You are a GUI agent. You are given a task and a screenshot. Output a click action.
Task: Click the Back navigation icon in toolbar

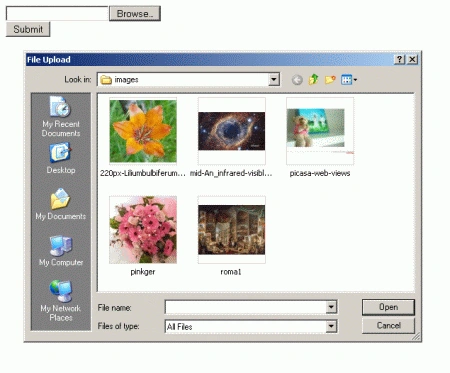(x=297, y=80)
